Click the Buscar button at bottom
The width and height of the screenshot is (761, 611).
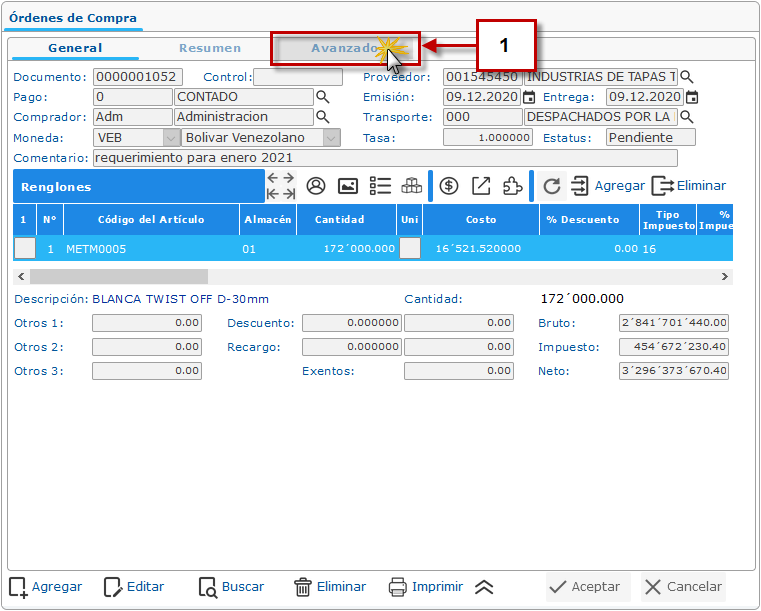232,587
